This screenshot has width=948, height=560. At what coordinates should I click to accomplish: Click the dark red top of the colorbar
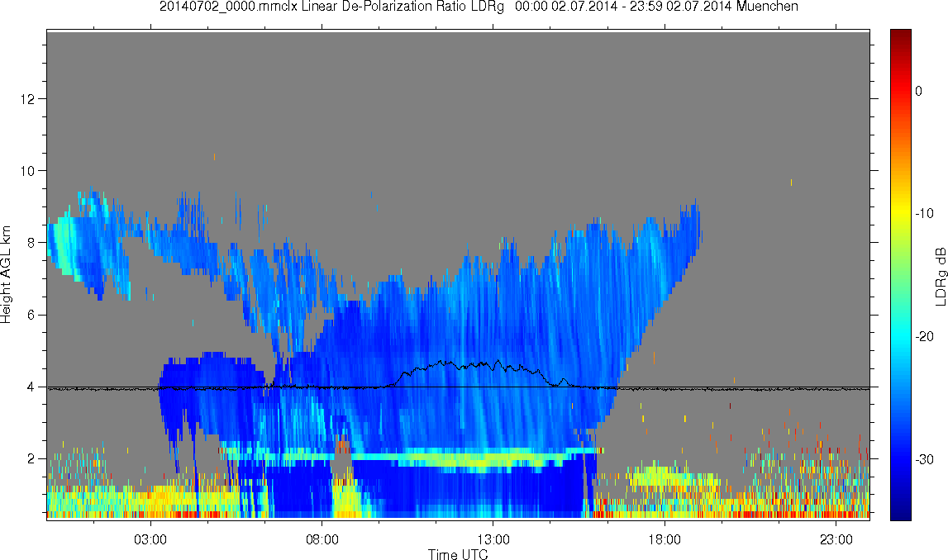pyautogui.click(x=900, y=37)
